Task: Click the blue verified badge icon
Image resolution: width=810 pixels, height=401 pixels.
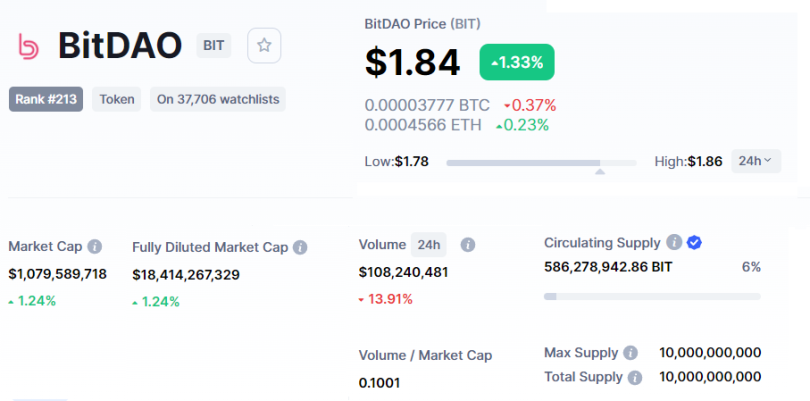Action: point(694,242)
